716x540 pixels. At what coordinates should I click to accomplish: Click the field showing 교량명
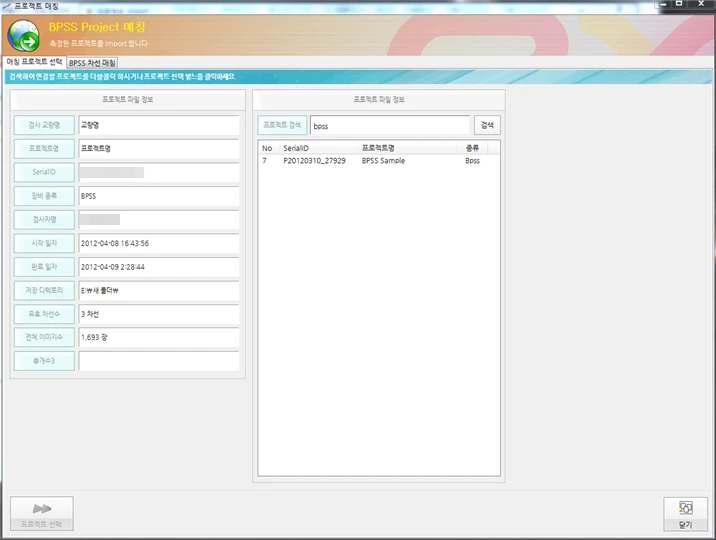tap(159, 125)
